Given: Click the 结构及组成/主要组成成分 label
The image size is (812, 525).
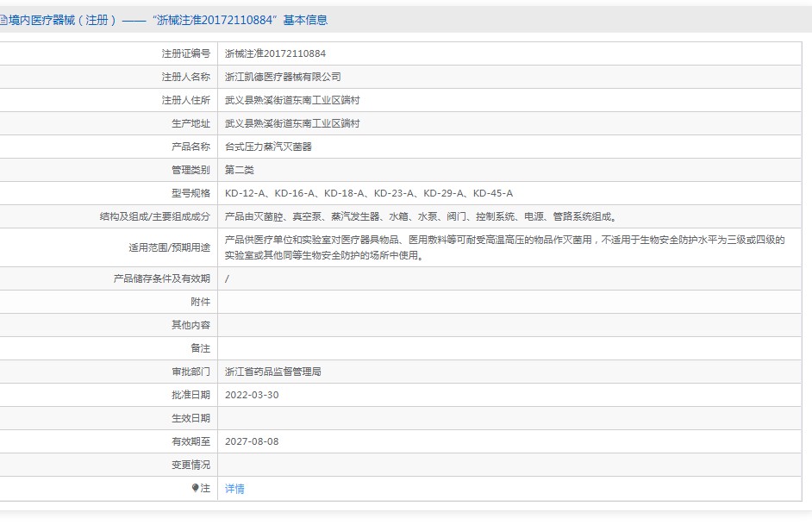Looking at the screenshot, I should 155,216.
